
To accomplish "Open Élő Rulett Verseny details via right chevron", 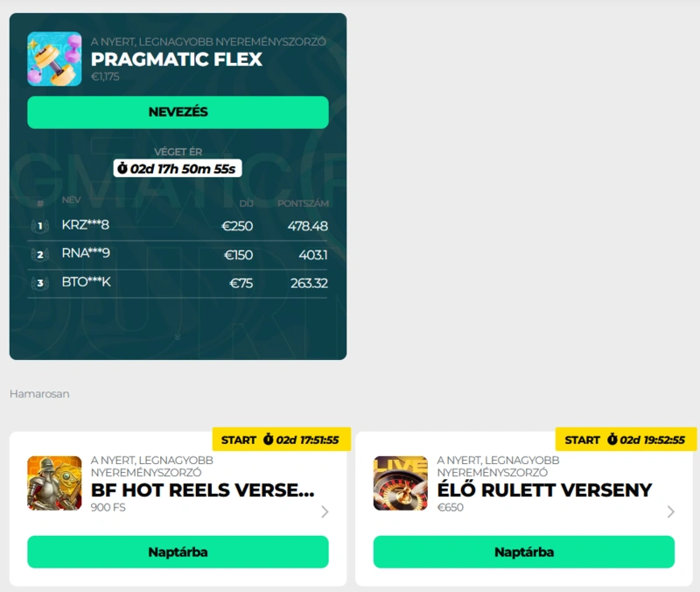I will (670, 511).
